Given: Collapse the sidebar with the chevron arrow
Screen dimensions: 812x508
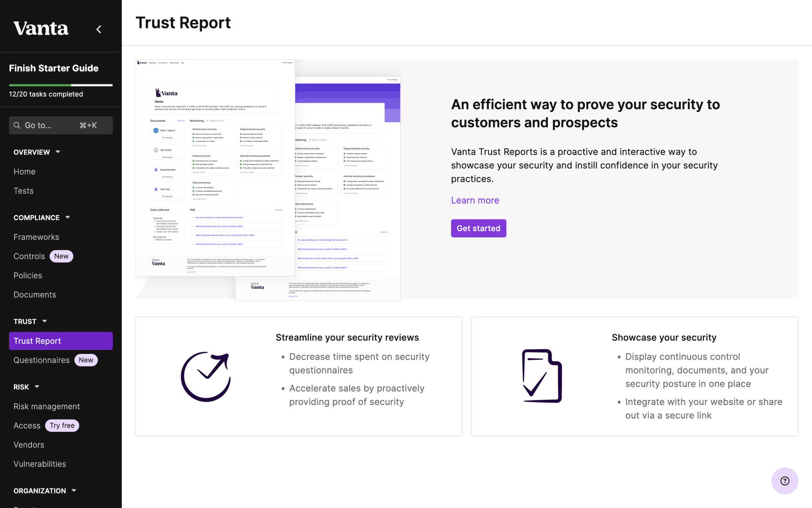Looking at the screenshot, I should tap(99, 29).
